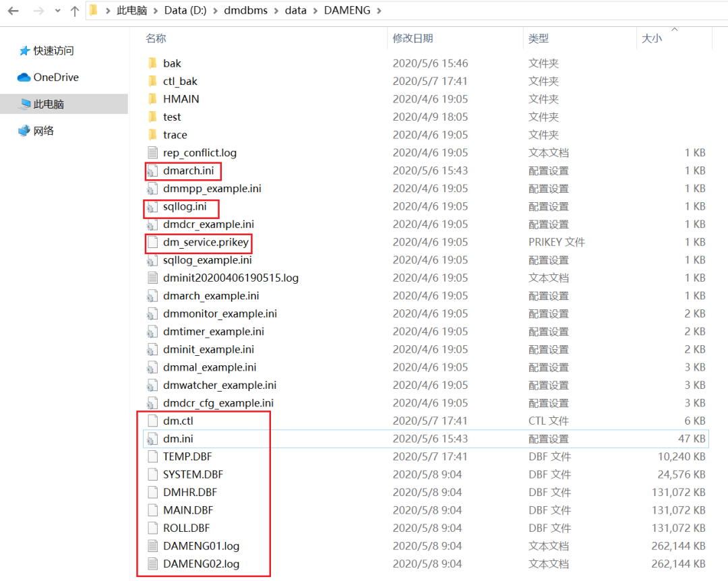Expand chevron after dmdbms breadcrumb
Screen dimensions: 728x581
coord(276,11)
